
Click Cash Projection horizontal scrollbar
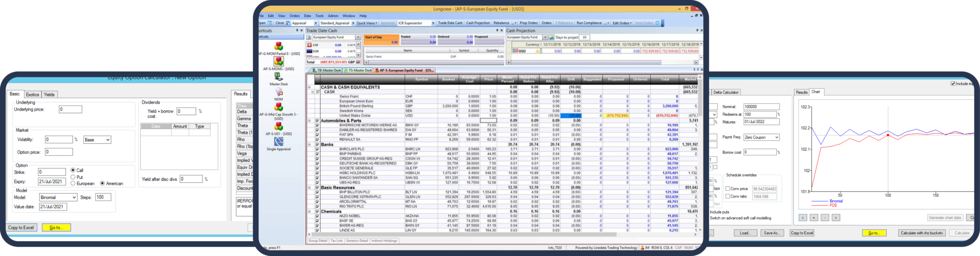click(602, 62)
